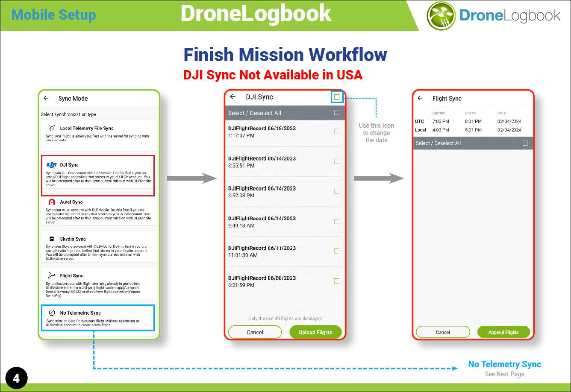The image size is (571, 392).
Task: Check the flight record at 11:01:30 AM
Action: coord(337,251)
